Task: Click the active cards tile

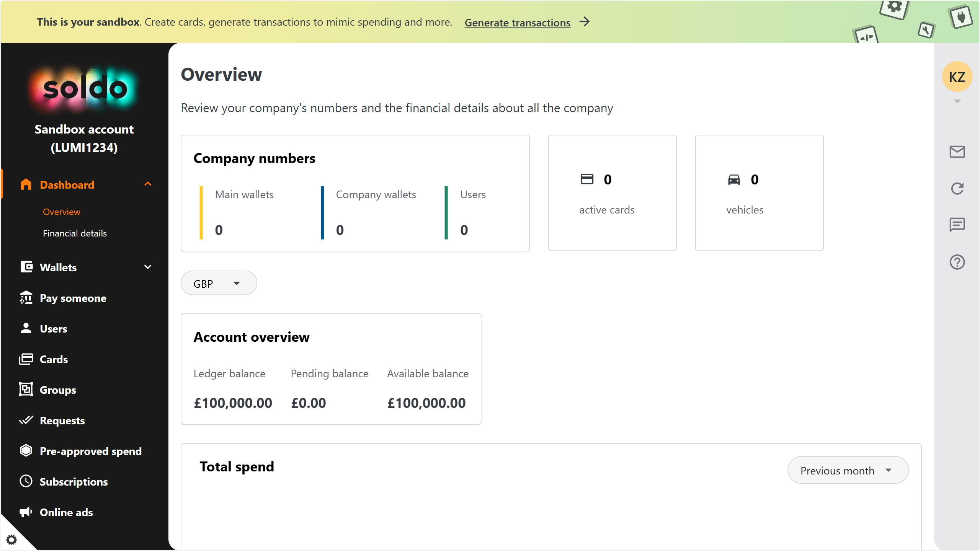Action: coord(612,193)
